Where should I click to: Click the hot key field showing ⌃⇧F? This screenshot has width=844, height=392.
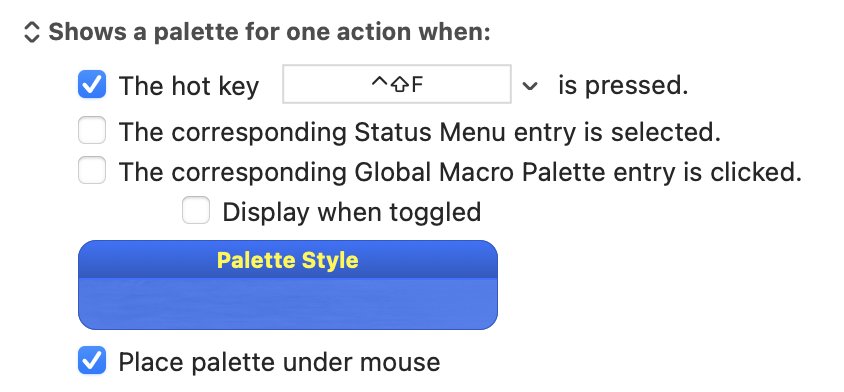(397, 84)
